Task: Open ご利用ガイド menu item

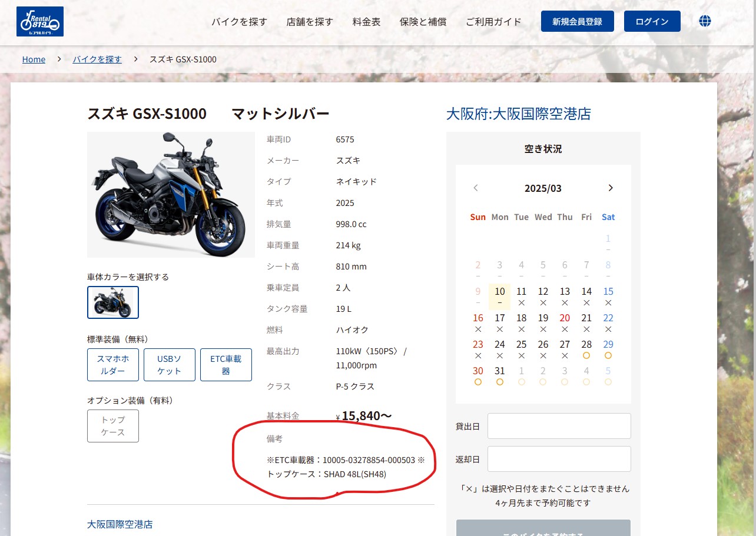Action: click(493, 22)
